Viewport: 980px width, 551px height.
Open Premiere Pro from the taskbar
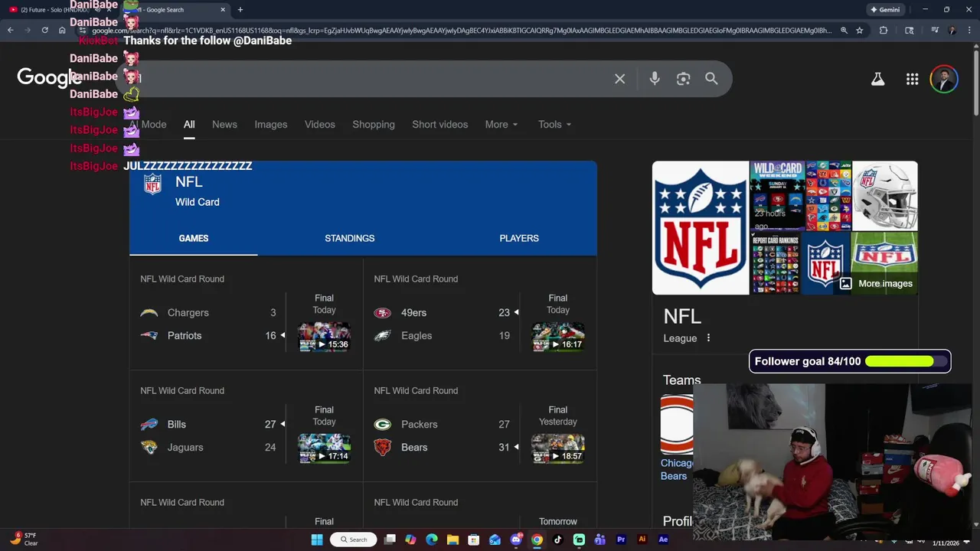click(x=621, y=540)
